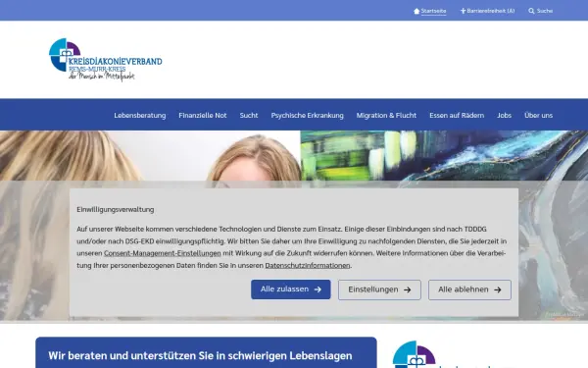Click heading Wir beraten und unterstützen Sie
588x368 pixels.
click(200, 355)
